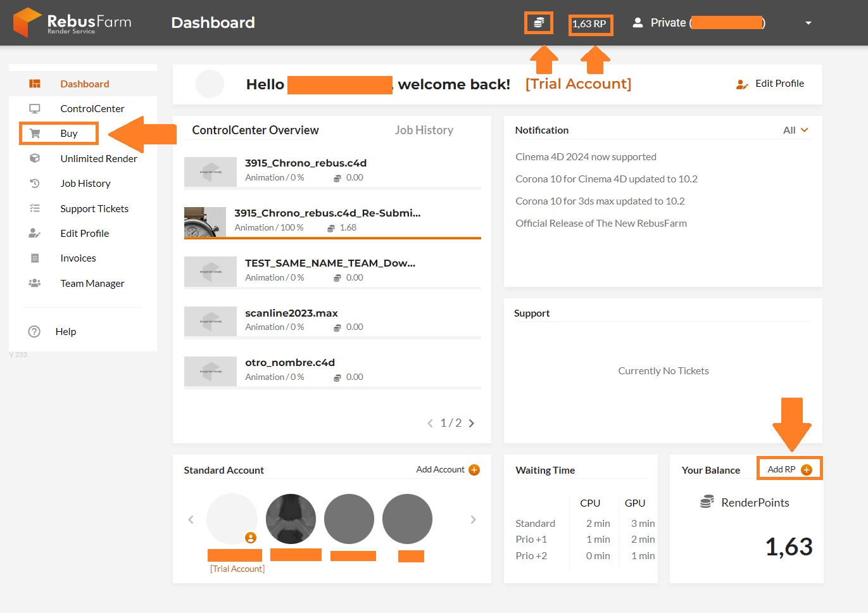Click the ControlCenter monitor icon
Image resolution: width=868 pixels, height=613 pixels.
pyautogui.click(x=35, y=108)
